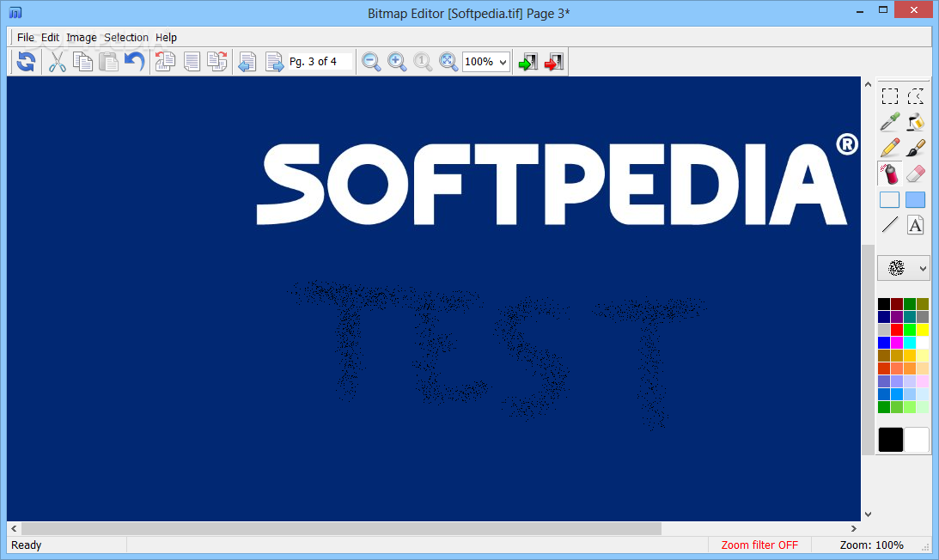Select the filled rectangle shape tool
Screen dimensions: 939x560
coord(916,199)
